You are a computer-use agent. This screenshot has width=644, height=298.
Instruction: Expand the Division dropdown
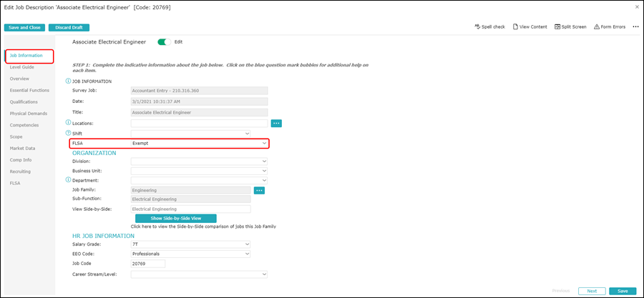point(199,162)
